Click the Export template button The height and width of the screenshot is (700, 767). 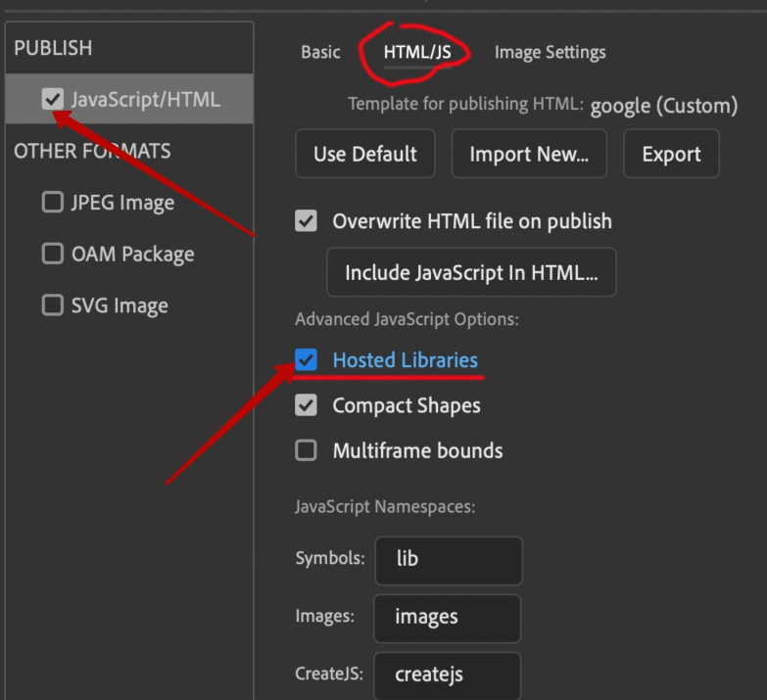pyautogui.click(x=671, y=154)
